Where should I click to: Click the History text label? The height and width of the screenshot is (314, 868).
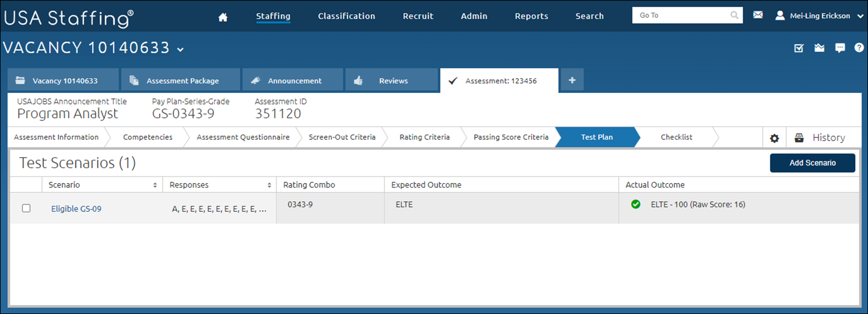click(829, 138)
